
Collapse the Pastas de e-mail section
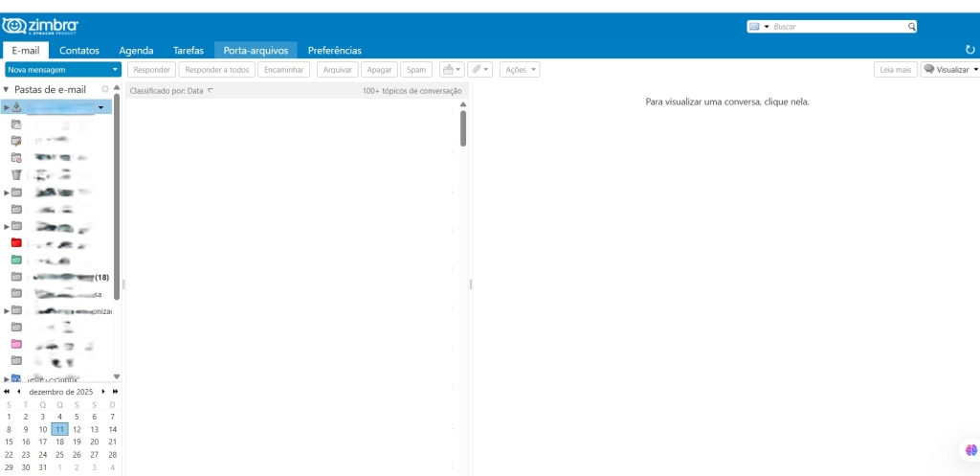pyautogui.click(x=7, y=90)
